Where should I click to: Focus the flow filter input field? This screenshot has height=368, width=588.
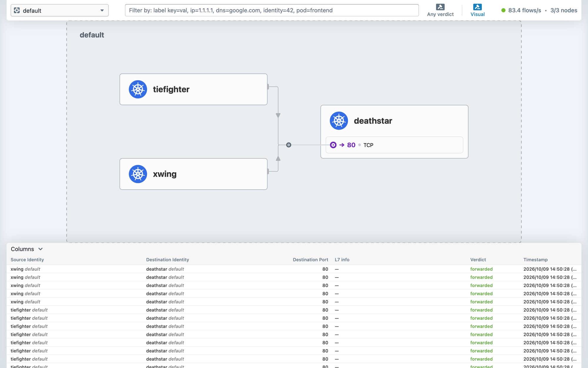[x=272, y=10]
